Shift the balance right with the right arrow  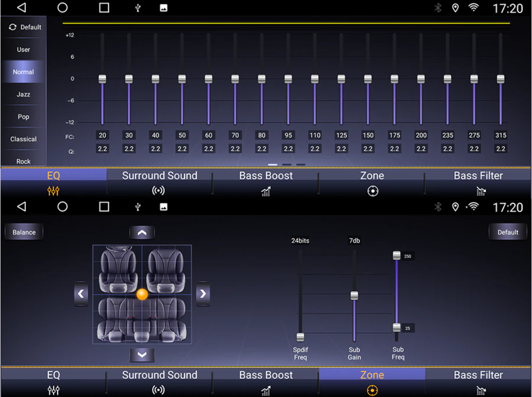(203, 294)
